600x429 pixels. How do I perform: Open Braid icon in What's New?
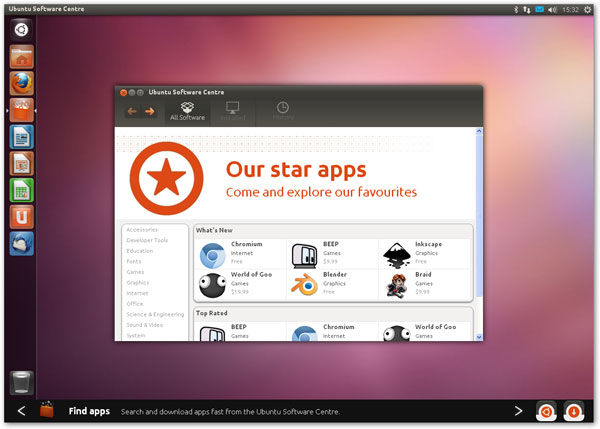(x=397, y=285)
